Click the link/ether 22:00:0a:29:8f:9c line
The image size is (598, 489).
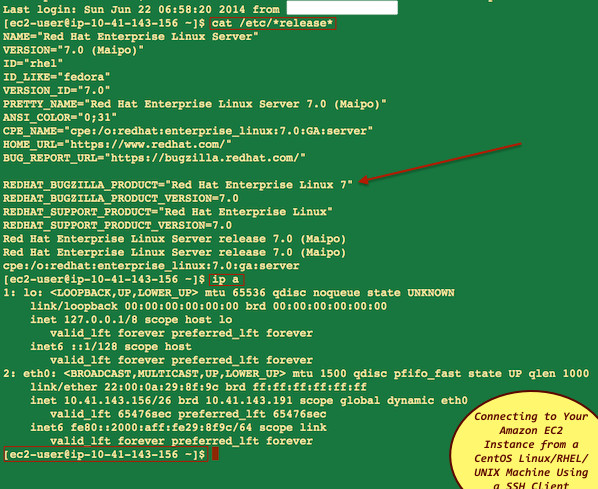coord(198,387)
